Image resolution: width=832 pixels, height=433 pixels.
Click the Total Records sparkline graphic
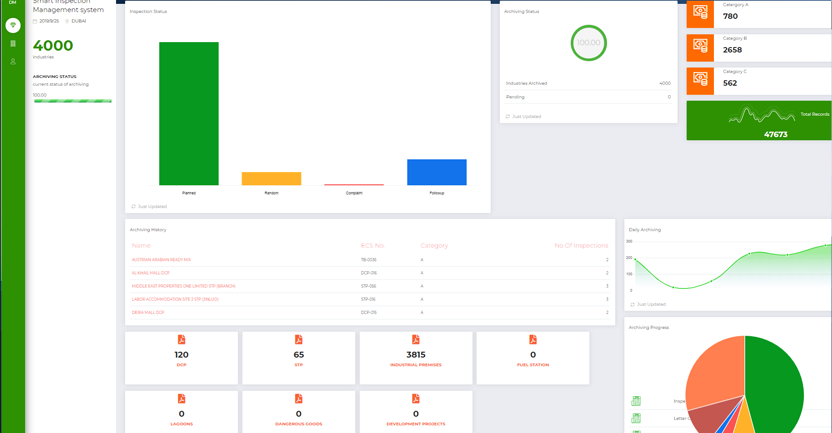click(762, 115)
